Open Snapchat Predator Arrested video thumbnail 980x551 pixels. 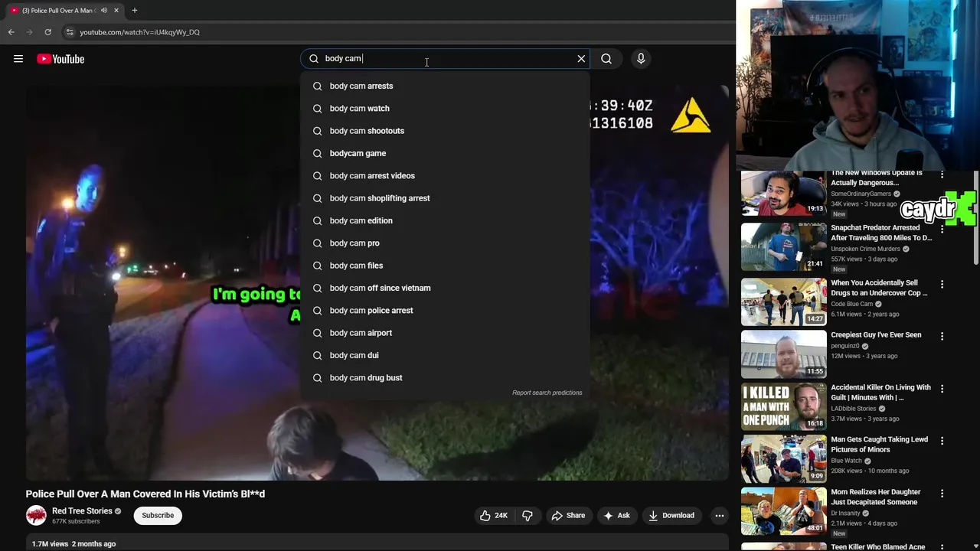coord(783,247)
